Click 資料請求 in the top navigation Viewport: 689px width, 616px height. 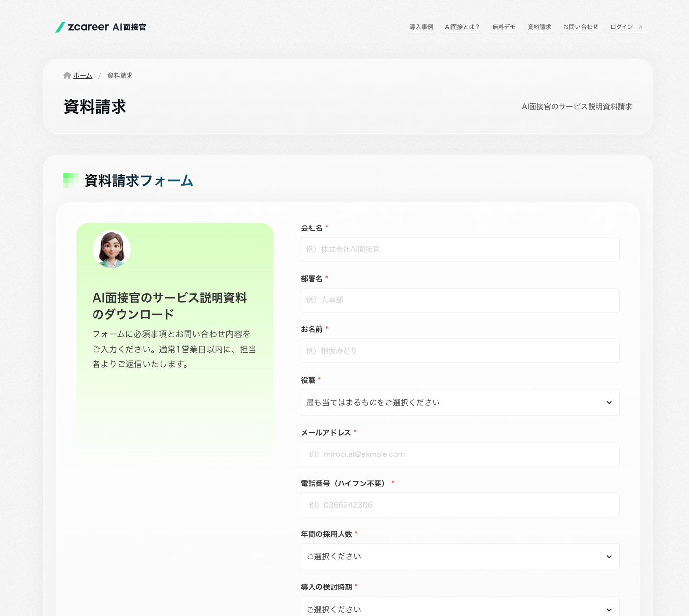pyautogui.click(x=539, y=27)
